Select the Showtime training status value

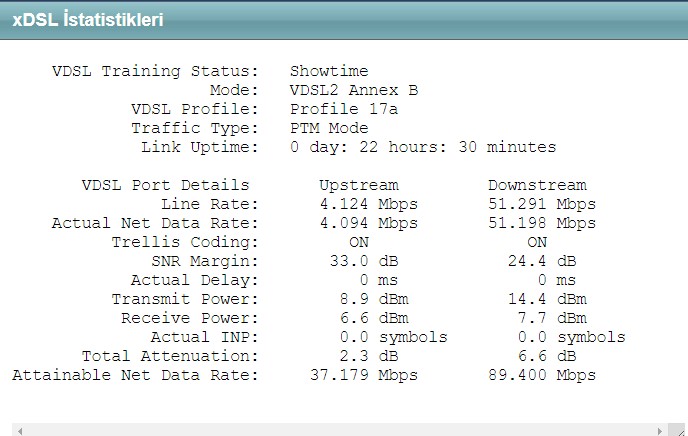[329, 71]
